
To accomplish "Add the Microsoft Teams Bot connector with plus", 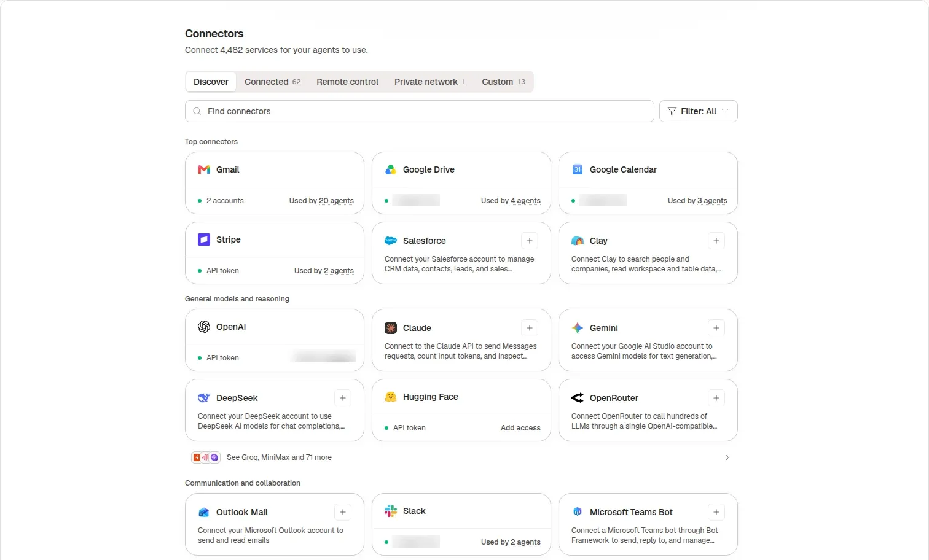I will click(x=716, y=512).
